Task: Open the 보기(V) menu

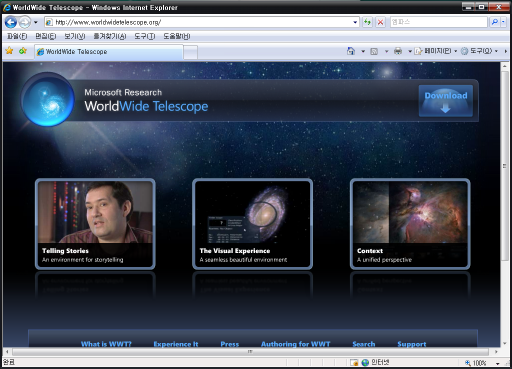Action: (75, 36)
